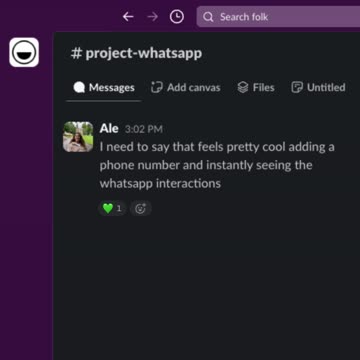Click the magnifier icon in search bar
The image size is (360, 360).
[208, 17]
